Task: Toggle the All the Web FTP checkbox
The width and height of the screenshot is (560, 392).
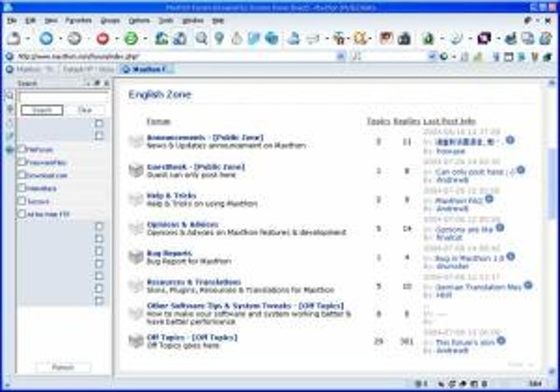Action: coord(21,214)
